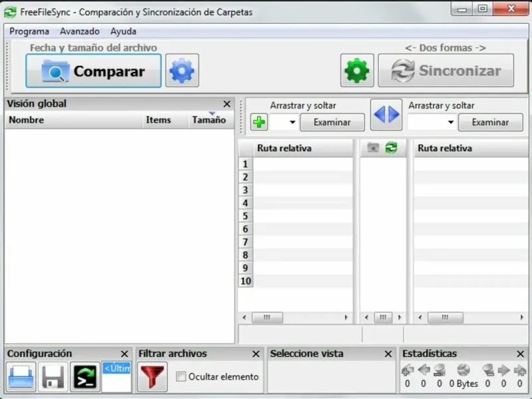Sort by Tamaño column
Viewport: 532px width, 399px height.
click(x=211, y=120)
